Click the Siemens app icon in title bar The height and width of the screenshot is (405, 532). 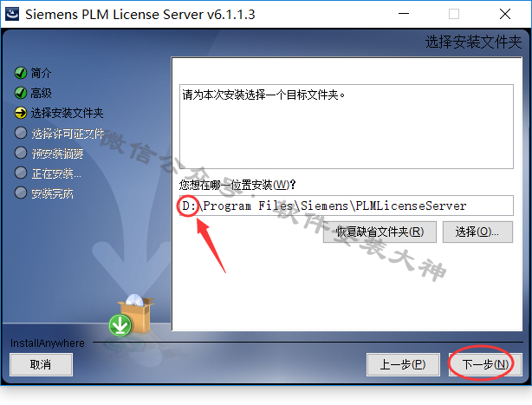12,14
